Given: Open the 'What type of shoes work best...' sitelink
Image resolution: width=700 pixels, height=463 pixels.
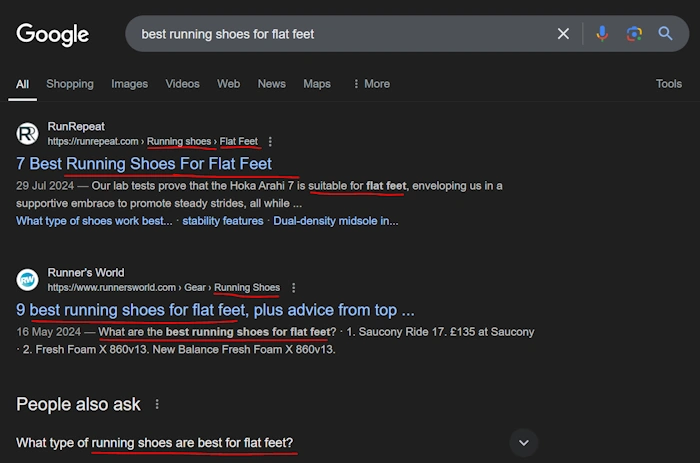Looking at the screenshot, I should point(94,221).
